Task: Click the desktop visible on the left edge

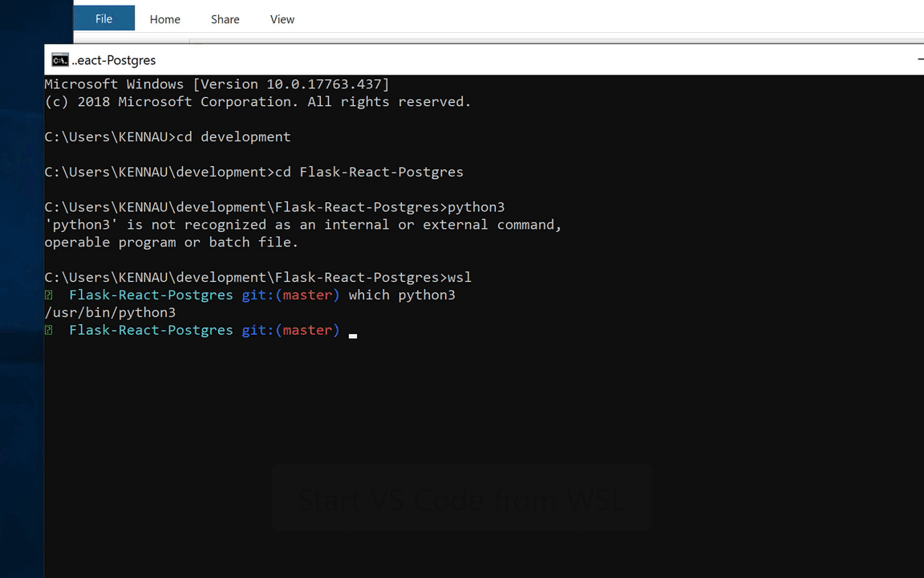Action: tap(20, 321)
